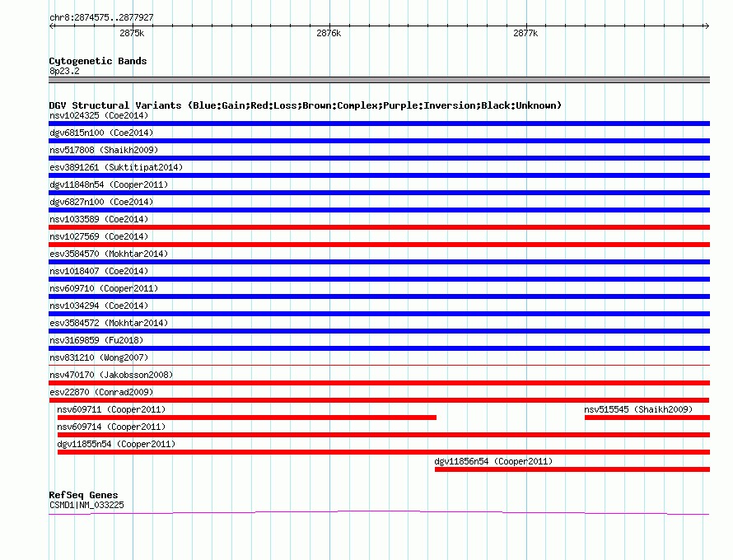Screen dimensions: 733x560
Task: Open nsv517808 (Shaikh2009) variant label
Action: pyautogui.click(x=104, y=150)
